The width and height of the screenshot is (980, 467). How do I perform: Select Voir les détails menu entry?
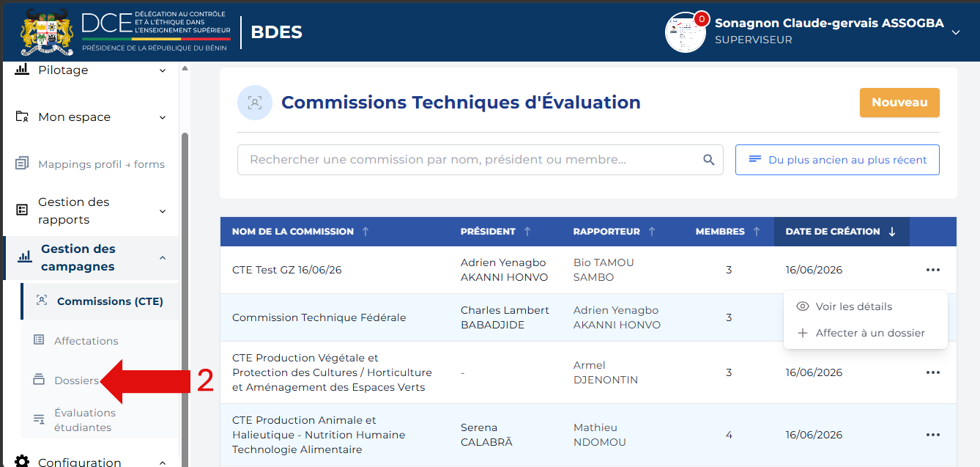[x=866, y=306]
